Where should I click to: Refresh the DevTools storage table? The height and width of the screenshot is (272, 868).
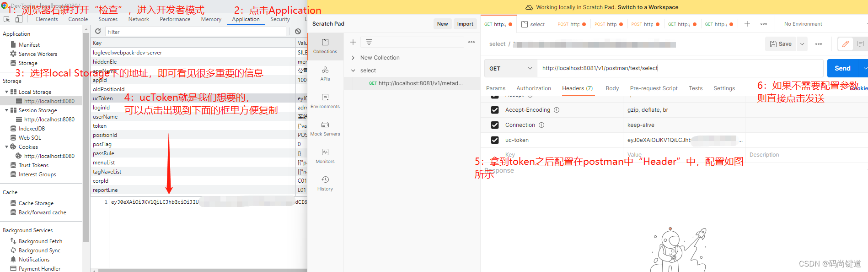coord(98,31)
